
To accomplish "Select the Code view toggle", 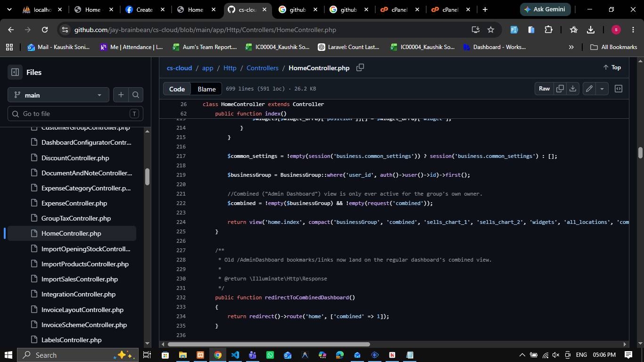I will (177, 89).
